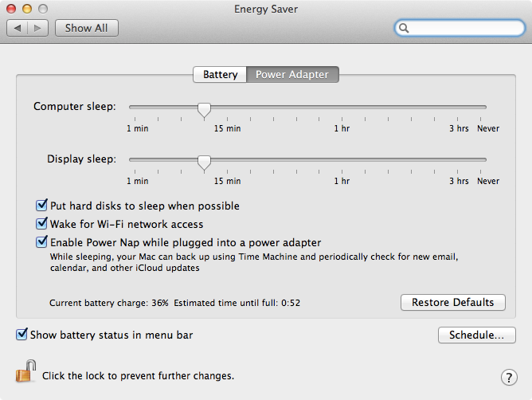Show All preferences
532x400 pixels.
point(87,28)
